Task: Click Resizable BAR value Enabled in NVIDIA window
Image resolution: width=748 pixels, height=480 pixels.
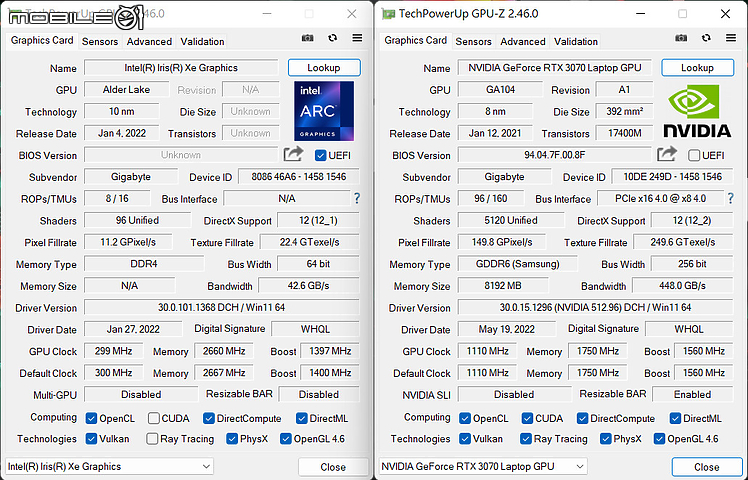Action: [693, 395]
